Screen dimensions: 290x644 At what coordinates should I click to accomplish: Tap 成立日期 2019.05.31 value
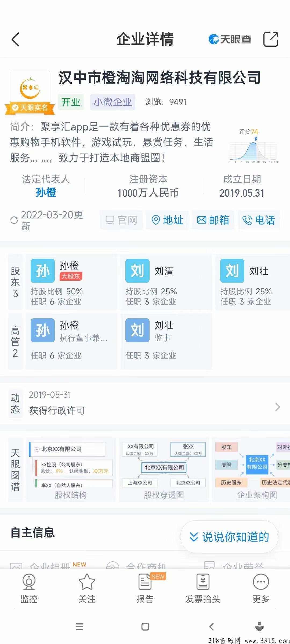click(242, 193)
